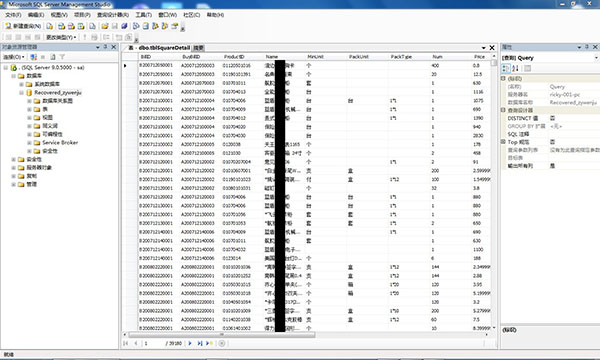Jump to last record with navigator icon
Viewport: 600px width, 360px height.
pos(200,343)
